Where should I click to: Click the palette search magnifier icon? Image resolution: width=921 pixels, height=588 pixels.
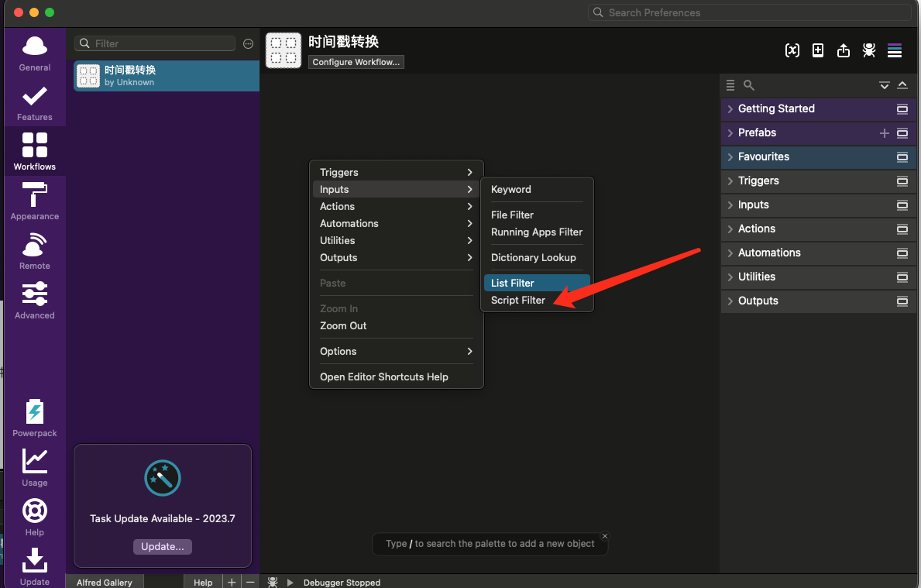click(749, 85)
